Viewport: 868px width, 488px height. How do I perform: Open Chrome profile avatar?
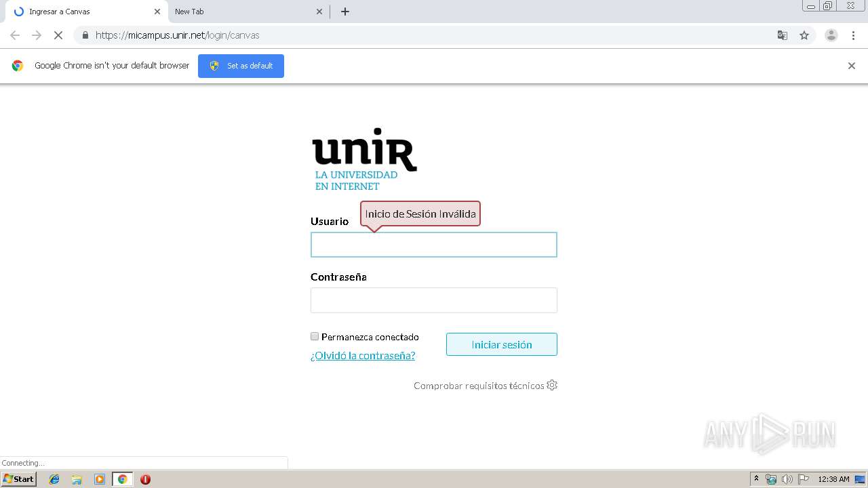(831, 35)
